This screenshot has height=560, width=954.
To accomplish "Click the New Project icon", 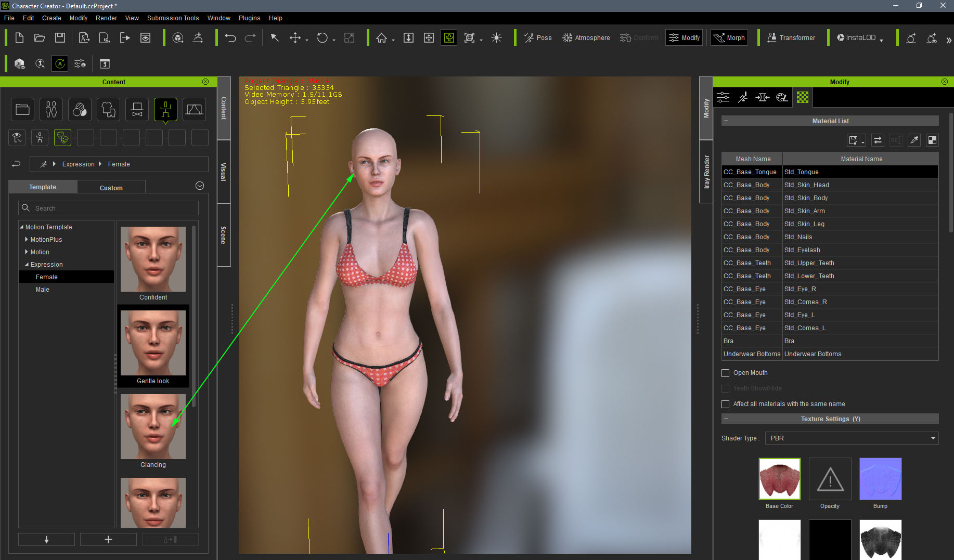I will [19, 38].
